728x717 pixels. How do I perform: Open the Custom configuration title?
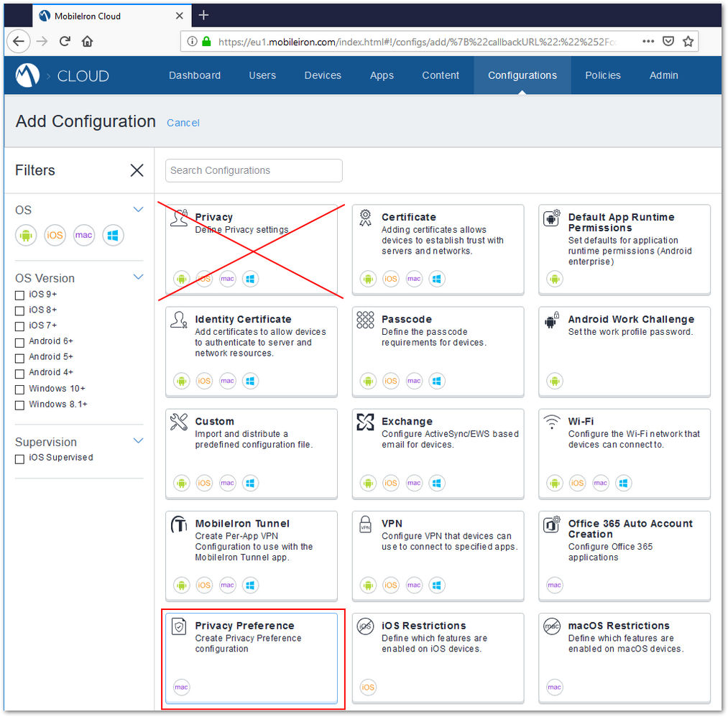(x=214, y=422)
